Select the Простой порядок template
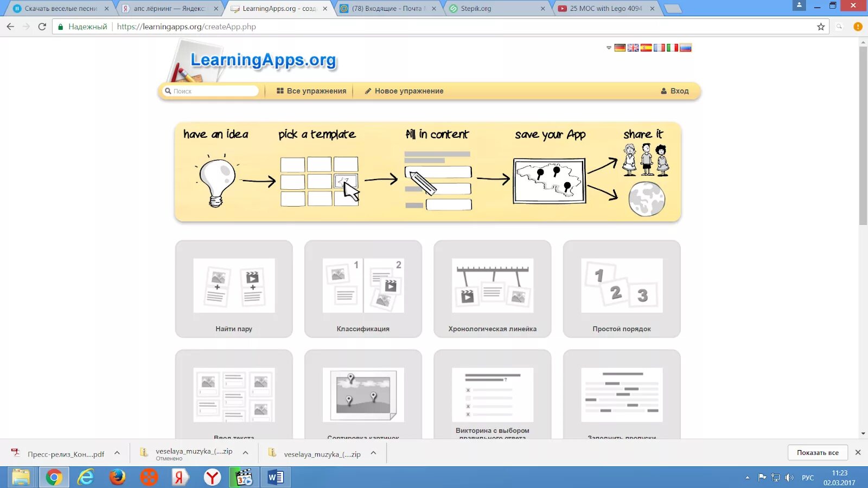The height and width of the screenshot is (488, 868). 622,289
